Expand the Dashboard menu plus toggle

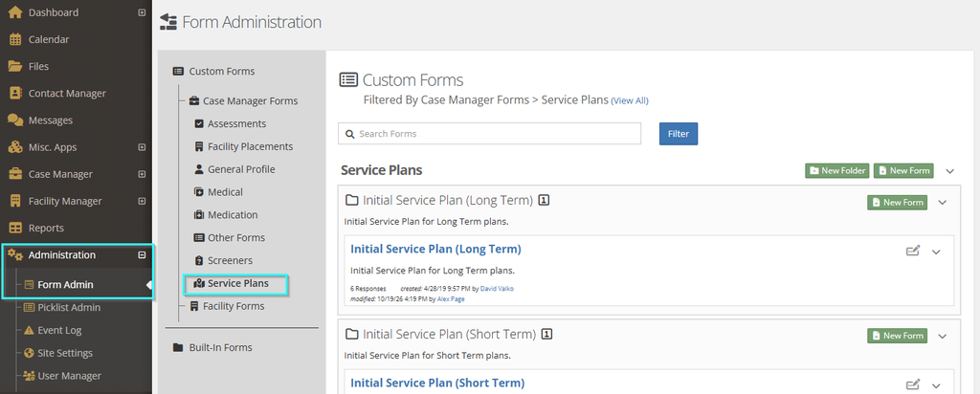[x=142, y=12]
